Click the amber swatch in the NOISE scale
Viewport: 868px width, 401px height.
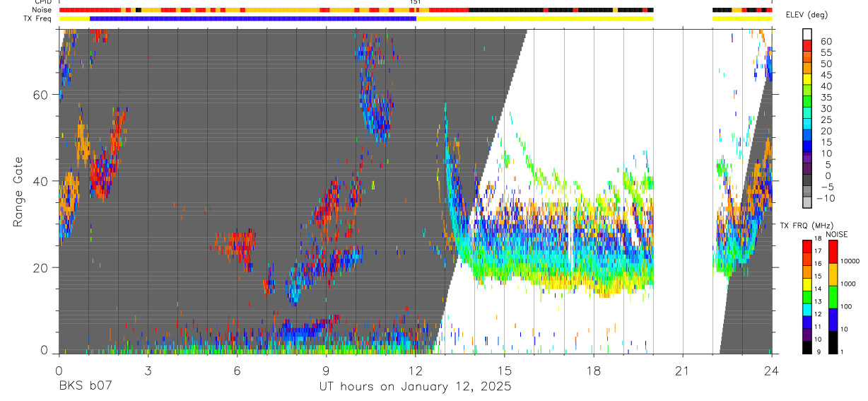(833, 274)
